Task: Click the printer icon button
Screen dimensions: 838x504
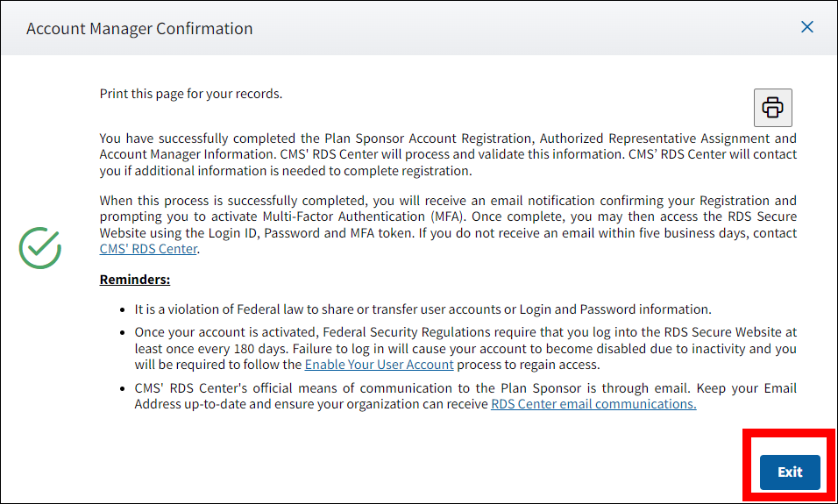Action: click(x=772, y=108)
